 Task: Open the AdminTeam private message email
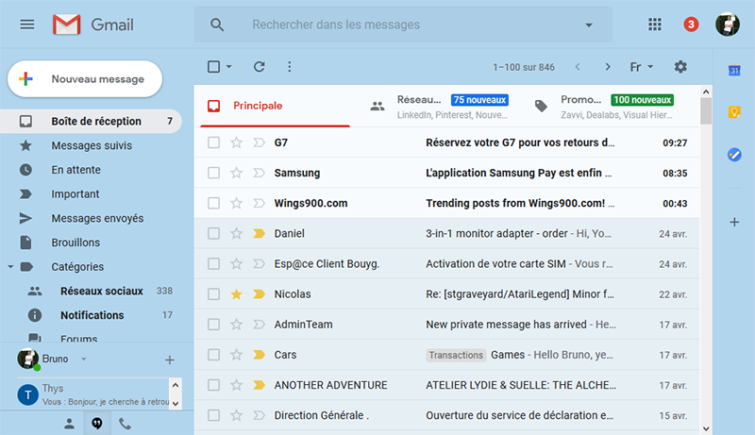447,325
